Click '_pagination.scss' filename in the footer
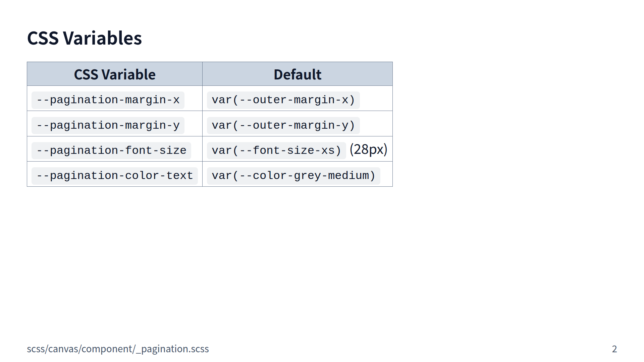Screen dimensions: 644x362 172,349
